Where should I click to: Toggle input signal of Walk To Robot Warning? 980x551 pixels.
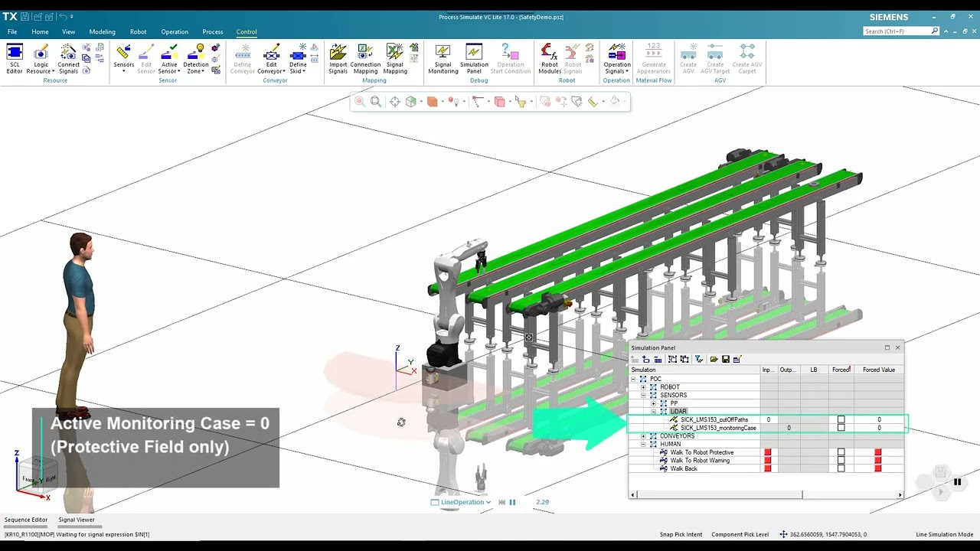coord(768,461)
